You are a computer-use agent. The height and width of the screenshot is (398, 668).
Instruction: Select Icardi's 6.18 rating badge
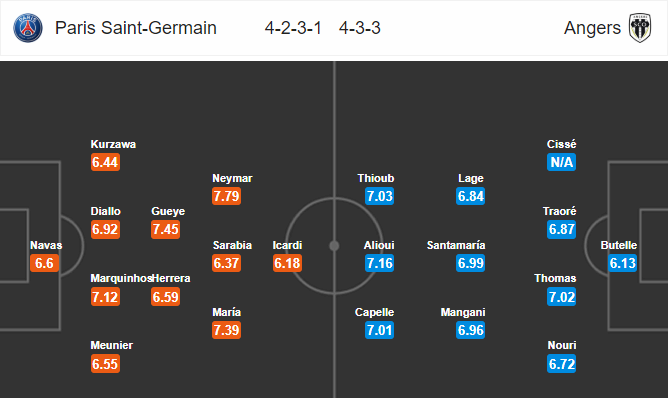point(287,263)
